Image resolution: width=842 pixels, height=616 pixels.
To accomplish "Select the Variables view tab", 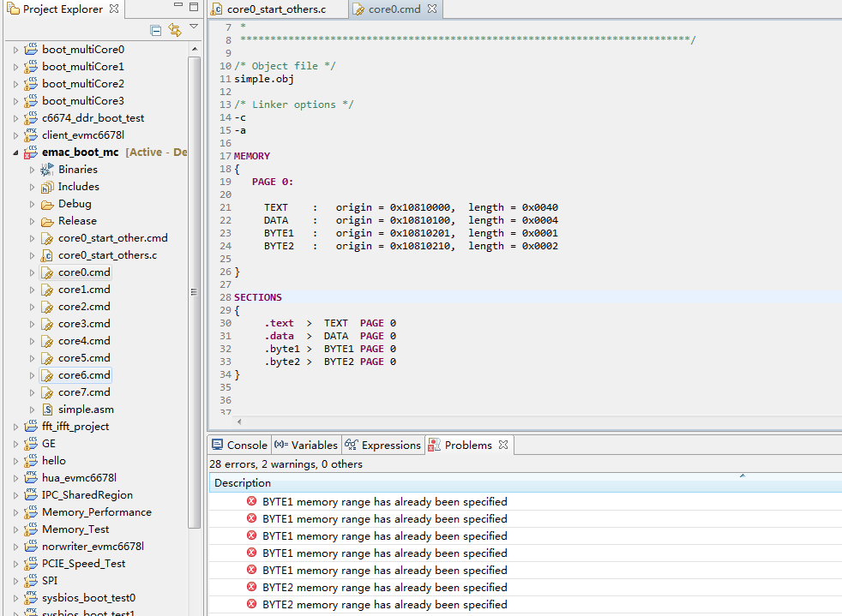I will tap(306, 445).
